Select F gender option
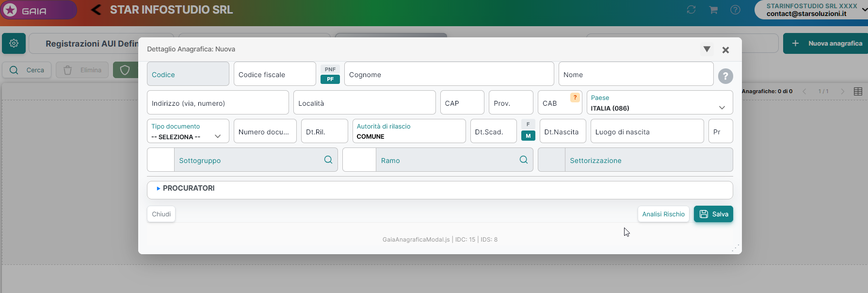 click(x=528, y=124)
